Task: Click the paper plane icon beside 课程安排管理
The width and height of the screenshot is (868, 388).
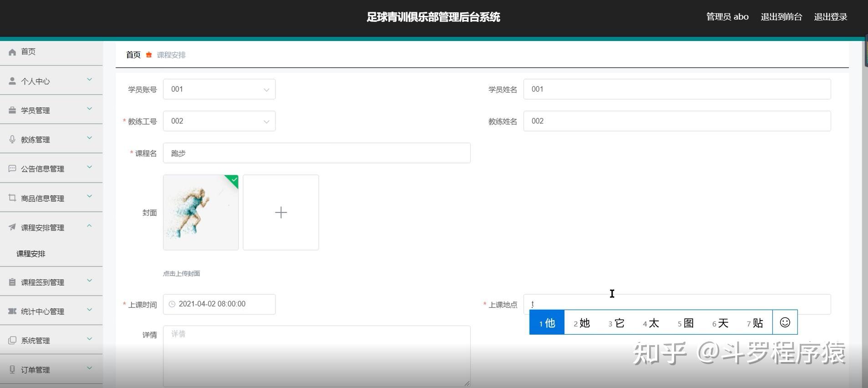Action: tap(12, 227)
